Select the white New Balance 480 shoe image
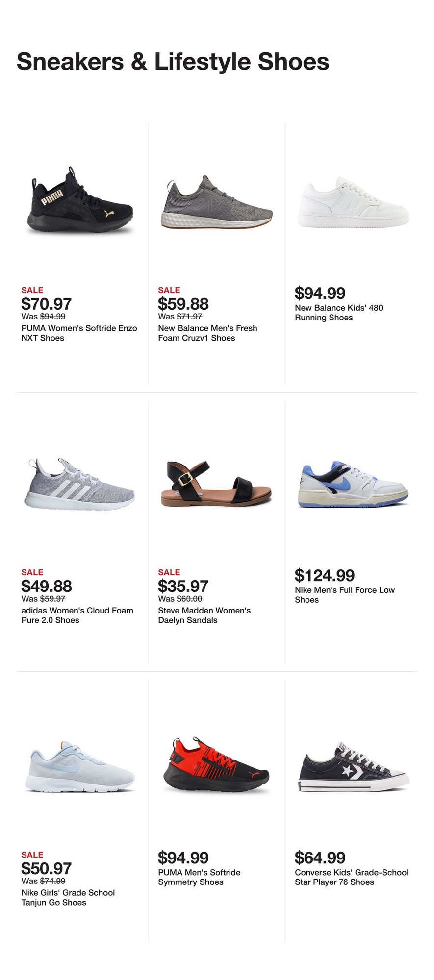Image resolution: width=434 pixels, height=980 pixels. 353,204
